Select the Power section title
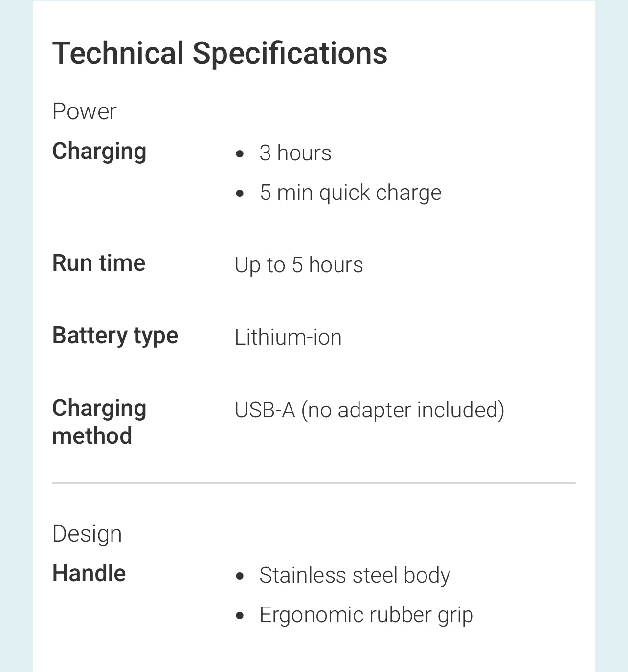Image resolution: width=628 pixels, height=672 pixels. point(84,111)
